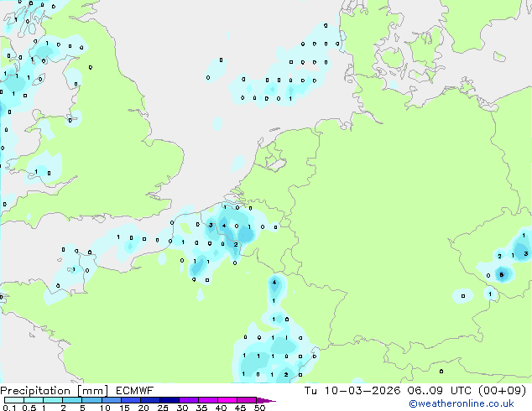Pick the bright magenta 40–45 mm swatch
This screenshot has height=411, width=532.
point(227,400)
